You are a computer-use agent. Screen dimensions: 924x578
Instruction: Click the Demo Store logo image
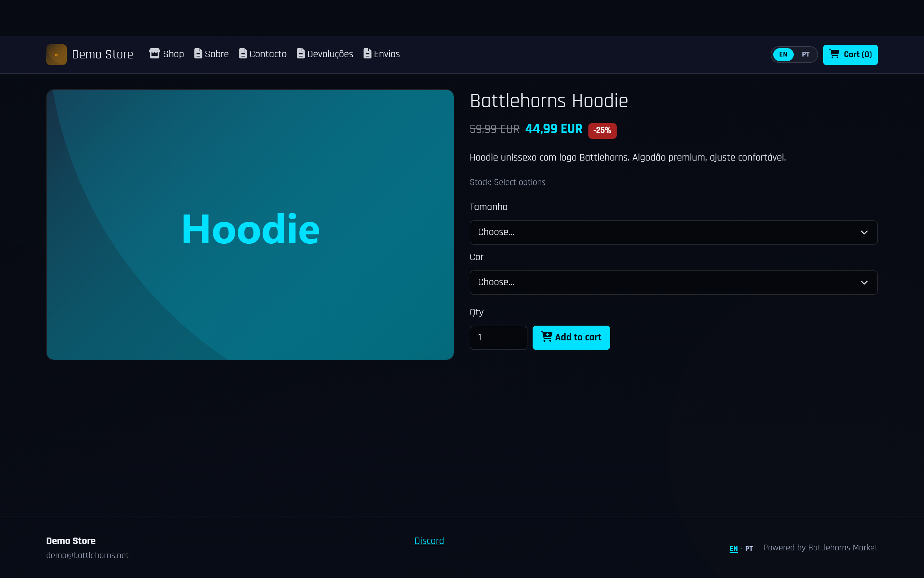56,54
